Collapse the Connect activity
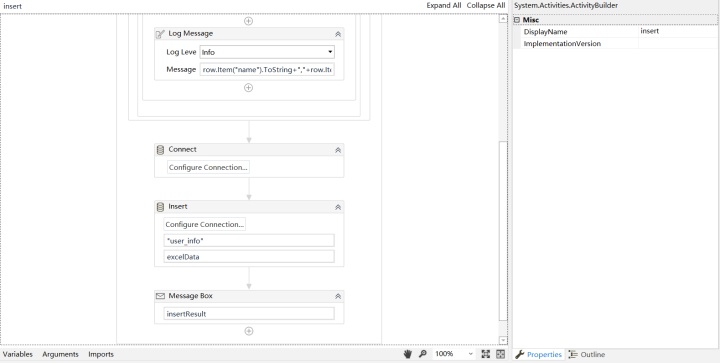 [x=338, y=150]
